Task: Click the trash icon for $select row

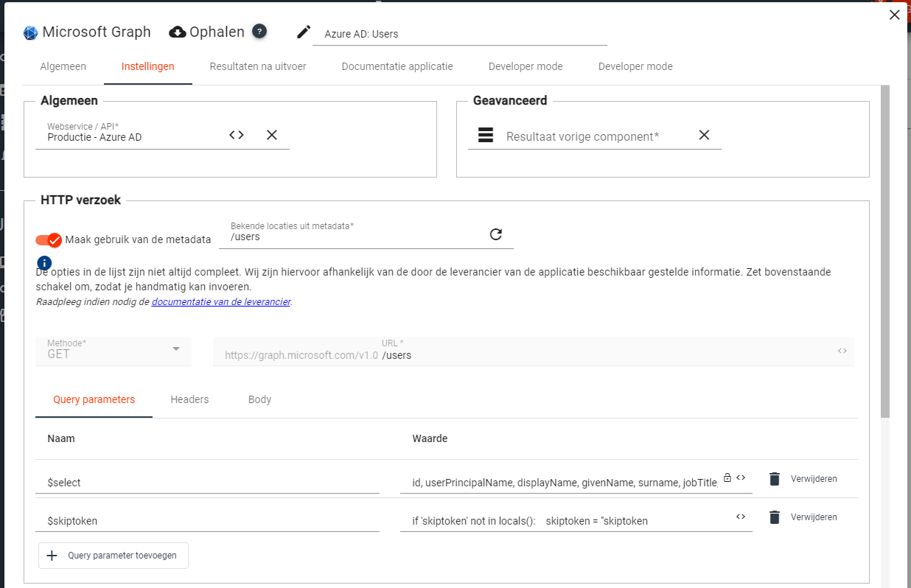Action: point(774,479)
